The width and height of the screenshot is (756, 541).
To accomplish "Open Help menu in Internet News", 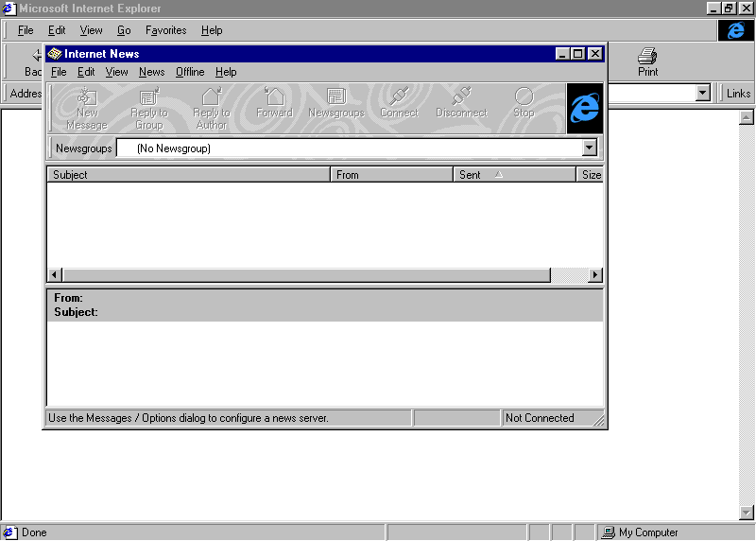I will tap(226, 72).
